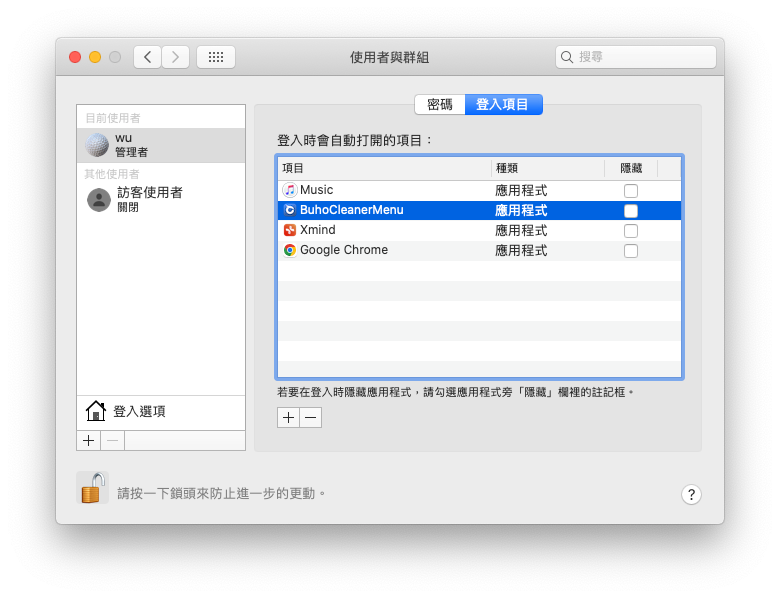Click the open padlock icon
The height and width of the screenshot is (598, 780).
click(x=93, y=488)
